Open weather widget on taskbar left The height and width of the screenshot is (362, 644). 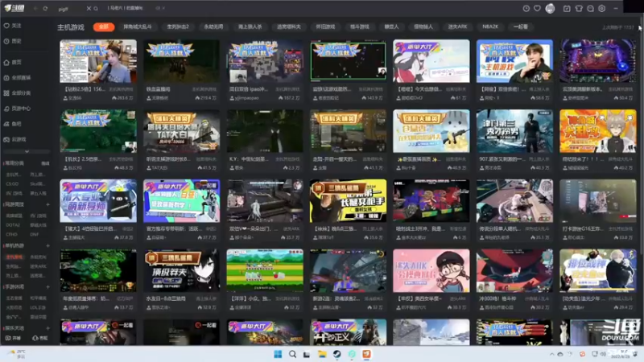[x=17, y=354]
